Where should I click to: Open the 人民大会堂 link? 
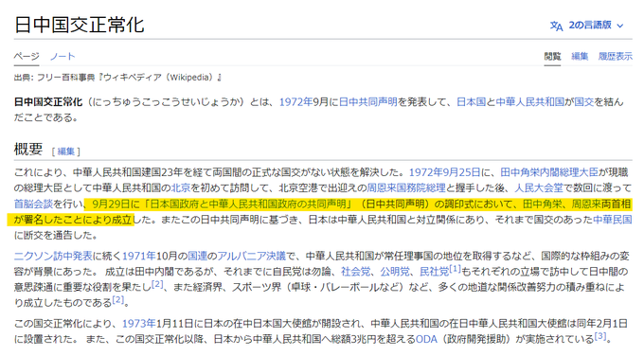pyautogui.click(x=539, y=188)
